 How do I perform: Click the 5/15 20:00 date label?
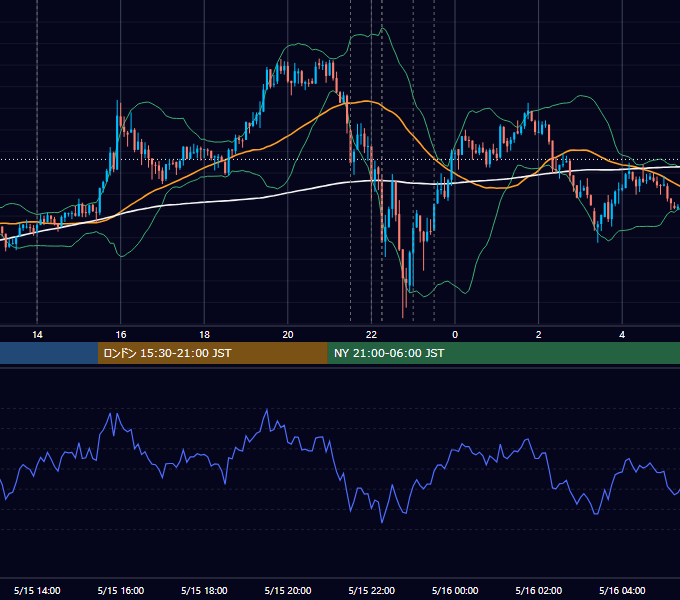pyautogui.click(x=288, y=590)
